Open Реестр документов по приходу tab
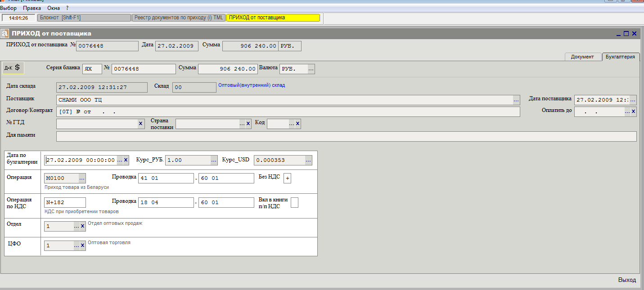Screen dimensions: 644x290 tap(178, 18)
